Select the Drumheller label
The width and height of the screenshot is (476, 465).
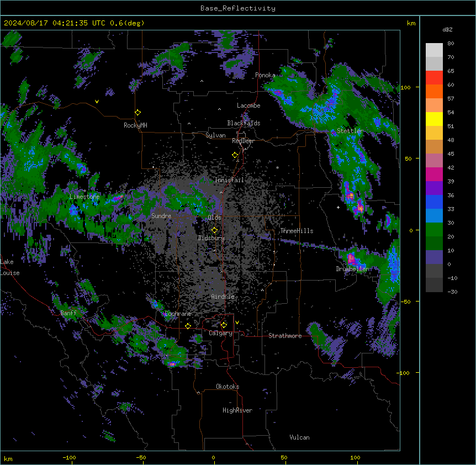click(352, 269)
